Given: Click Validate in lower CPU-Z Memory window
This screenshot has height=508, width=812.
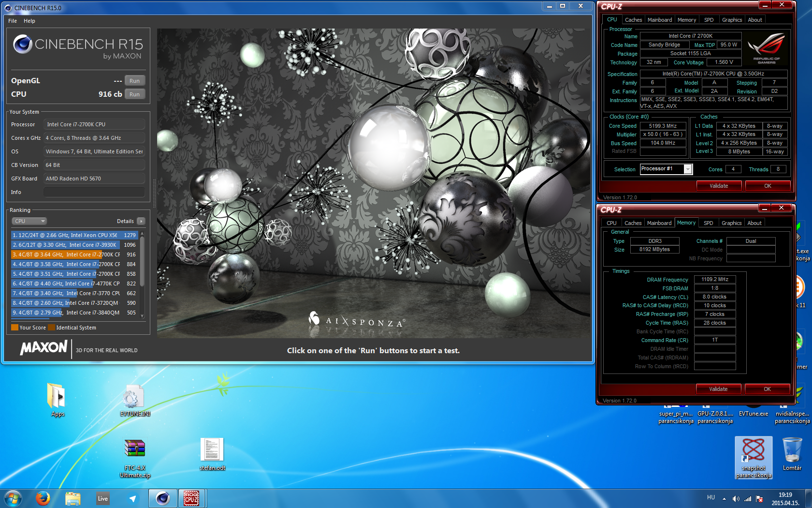Looking at the screenshot, I should click(x=718, y=389).
